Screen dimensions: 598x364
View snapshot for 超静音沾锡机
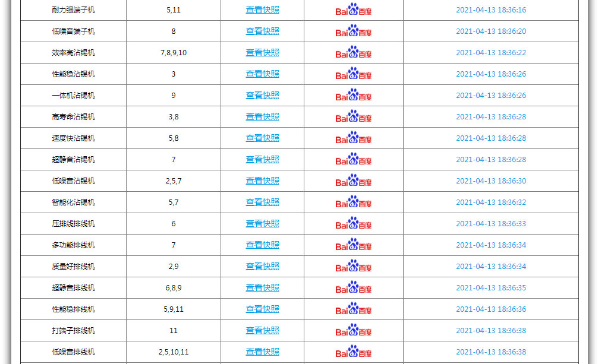(x=262, y=159)
